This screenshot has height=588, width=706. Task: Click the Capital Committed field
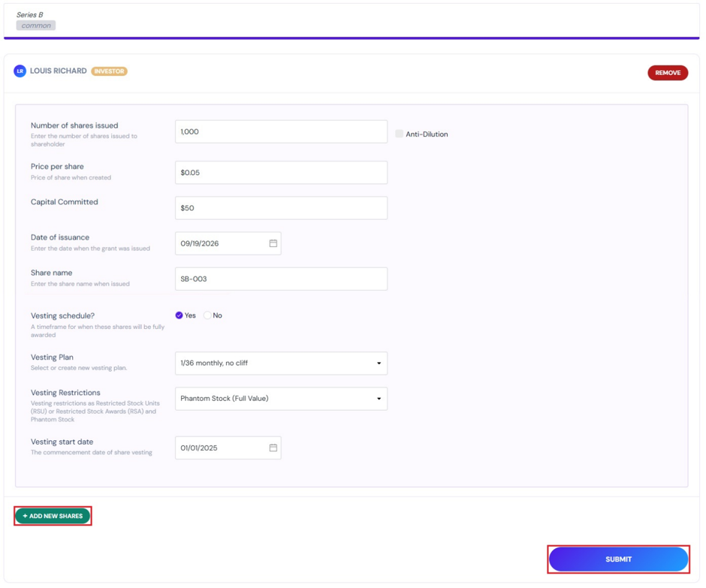pyautogui.click(x=281, y=208)
